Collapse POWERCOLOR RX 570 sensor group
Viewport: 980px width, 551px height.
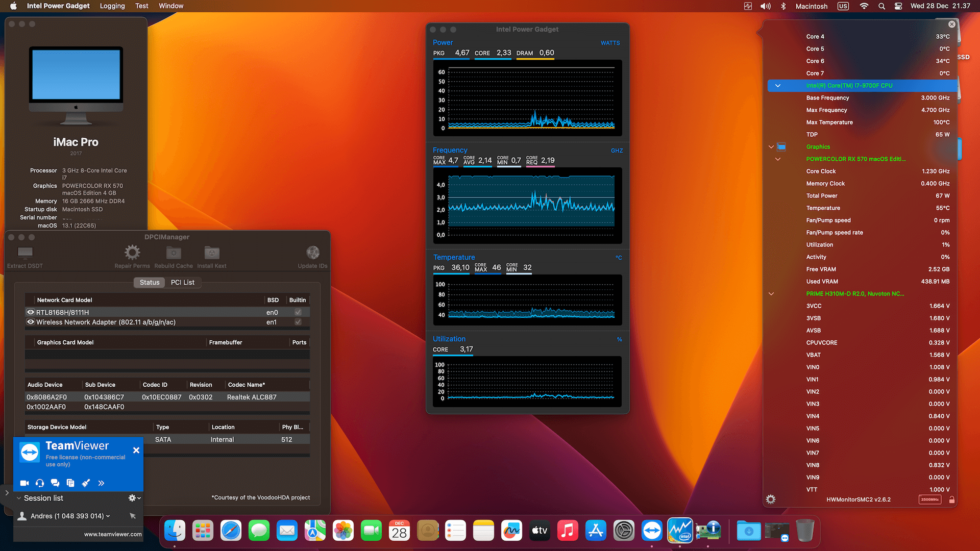(778, 159)
